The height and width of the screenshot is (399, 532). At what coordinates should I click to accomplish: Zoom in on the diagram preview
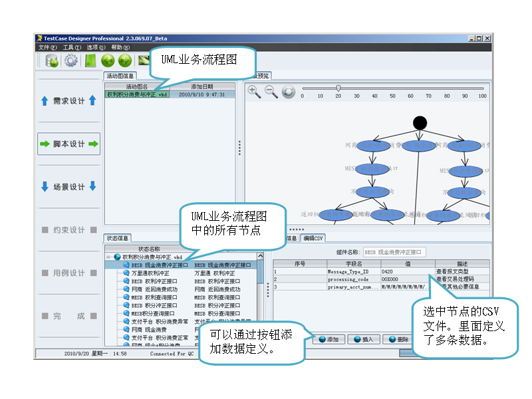coord(254,92)
